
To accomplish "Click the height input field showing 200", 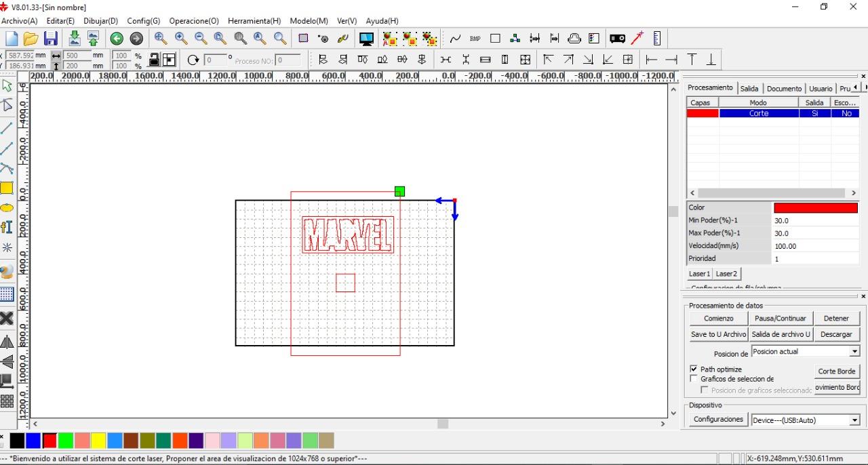I will [x=77, y=66].
